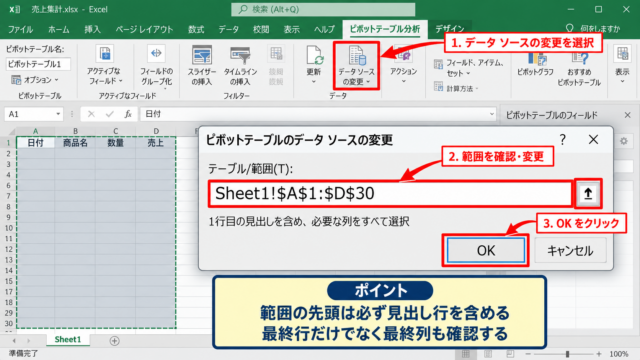This screenshot has height=360, width=640.
Task: Click スライサーの挿入 icon
Action: [x=202, y=55]
